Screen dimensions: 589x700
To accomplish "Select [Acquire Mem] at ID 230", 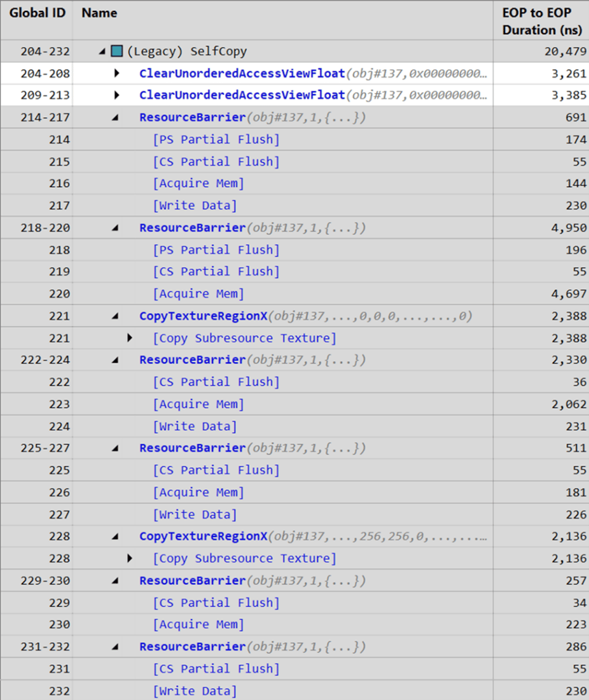I will tap(198, 624).
